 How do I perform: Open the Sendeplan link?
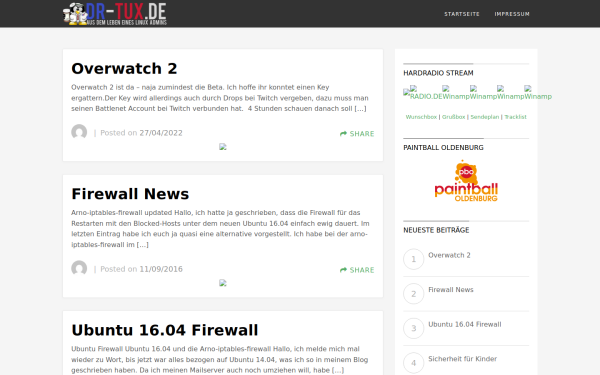(x=484, y=117)
